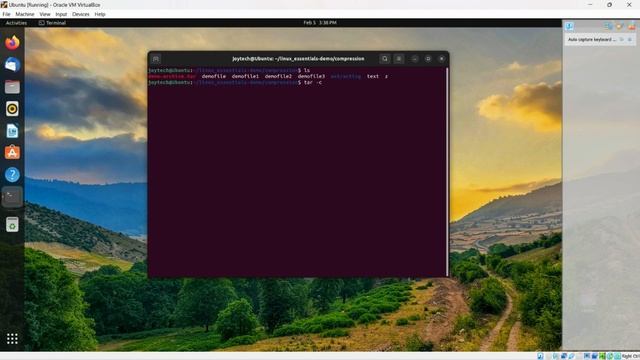This screenshot has width=640, height=360.
Task: Maximize the terminal window
Action: point(428,59)
